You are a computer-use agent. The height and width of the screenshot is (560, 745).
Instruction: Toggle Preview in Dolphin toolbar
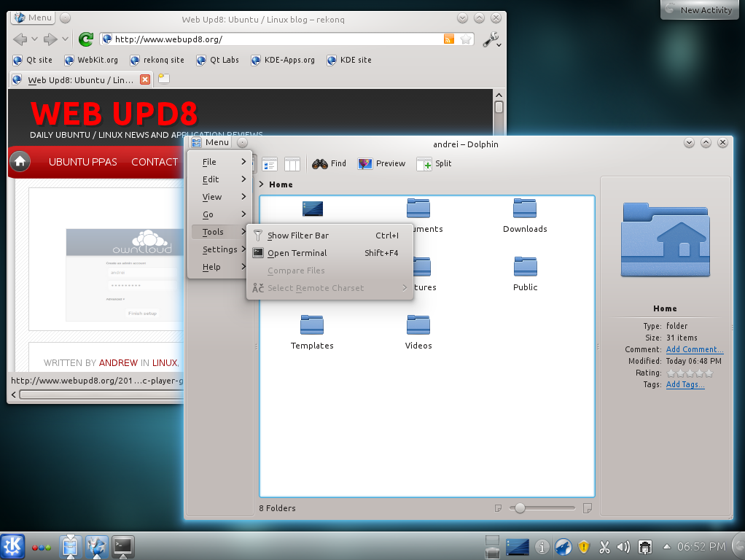point(381,163)
